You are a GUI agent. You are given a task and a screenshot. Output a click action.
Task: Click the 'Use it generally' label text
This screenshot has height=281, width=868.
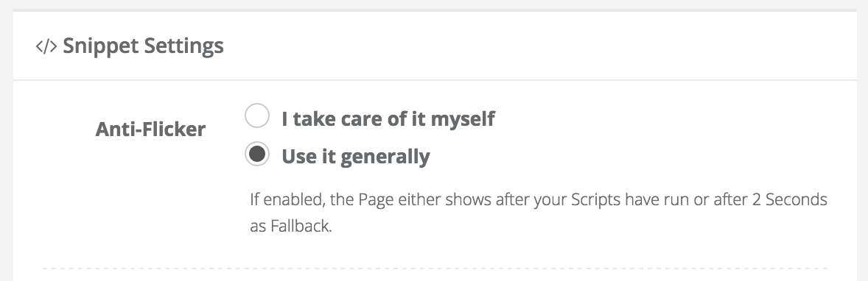coord(355,157)
